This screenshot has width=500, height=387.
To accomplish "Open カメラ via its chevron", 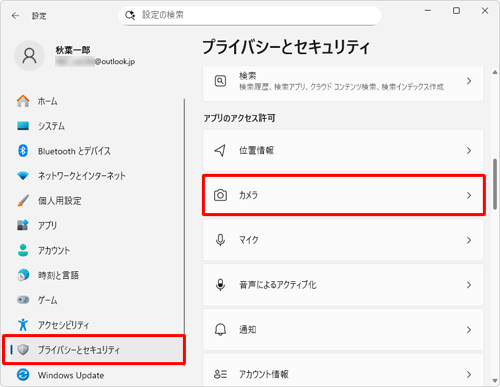I will point(469,195).
